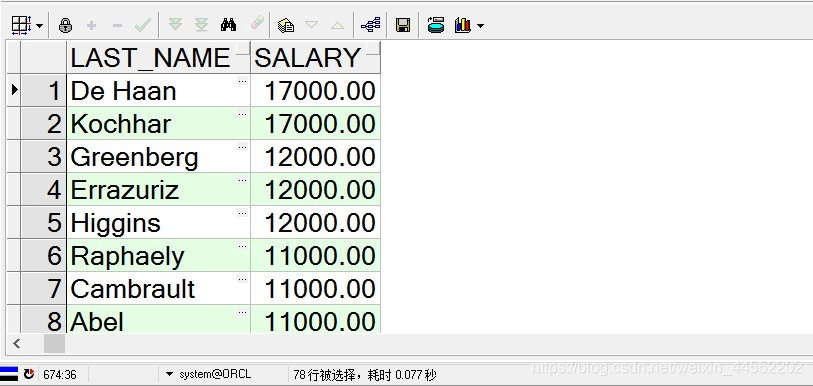Viewport: 813px width, 386px height.
Task: Select the row number 2 header
Action: (x=44, y=123)
